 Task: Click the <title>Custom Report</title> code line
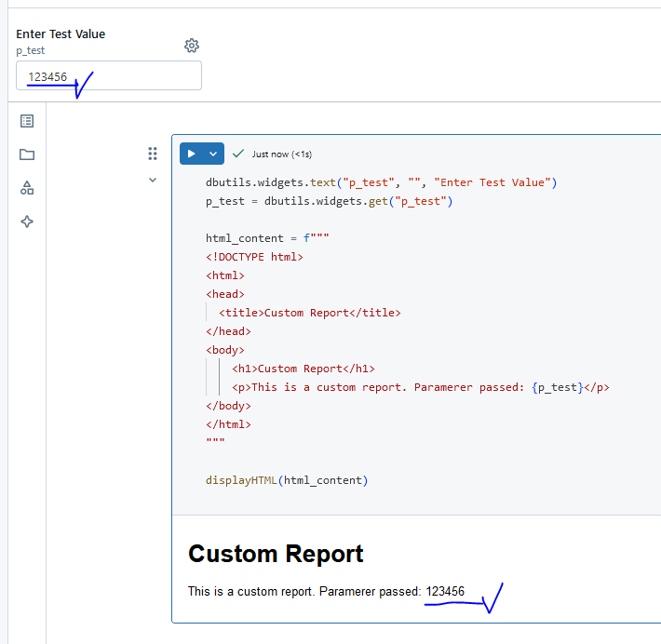pyautogui.click(x=309, y=313)
